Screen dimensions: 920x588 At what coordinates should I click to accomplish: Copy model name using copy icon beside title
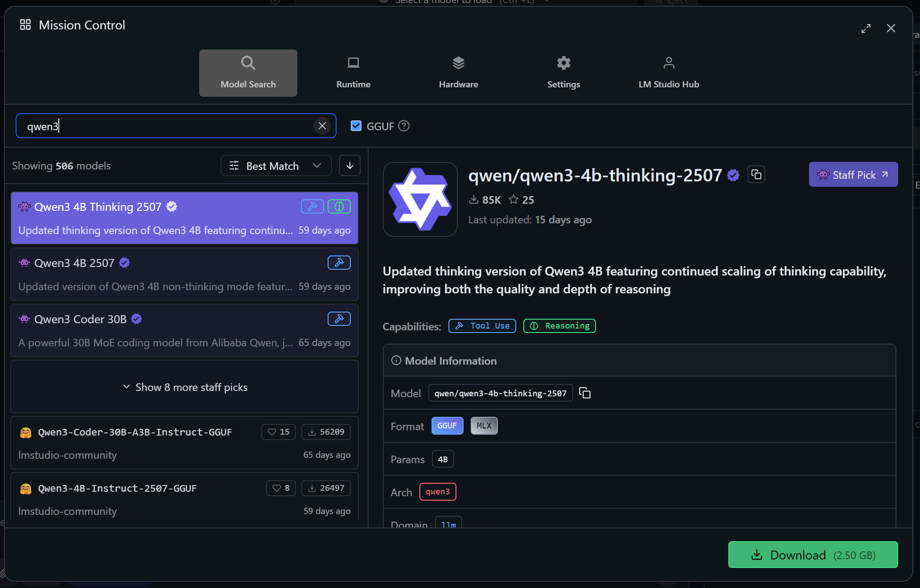coord(756,174)
